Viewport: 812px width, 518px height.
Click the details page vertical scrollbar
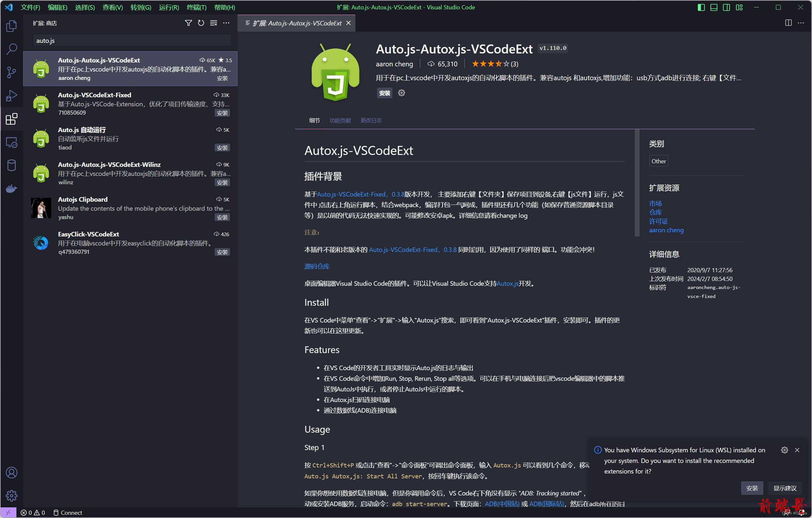(x=637, y=183)
